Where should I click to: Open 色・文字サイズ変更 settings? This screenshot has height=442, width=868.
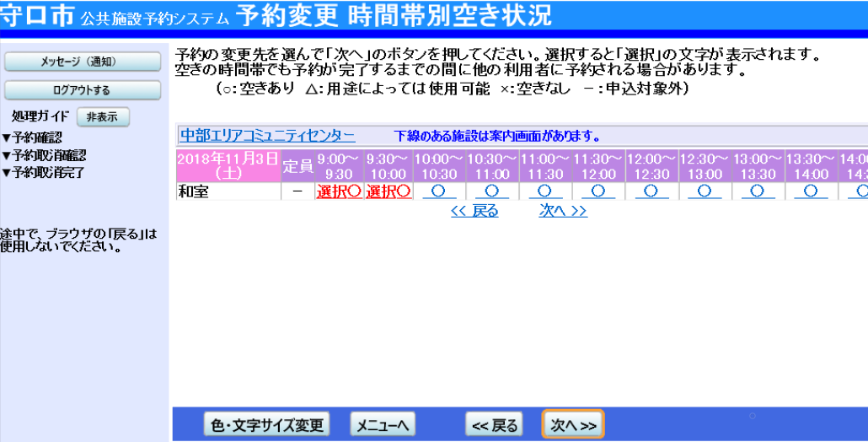tap(267, 425)
